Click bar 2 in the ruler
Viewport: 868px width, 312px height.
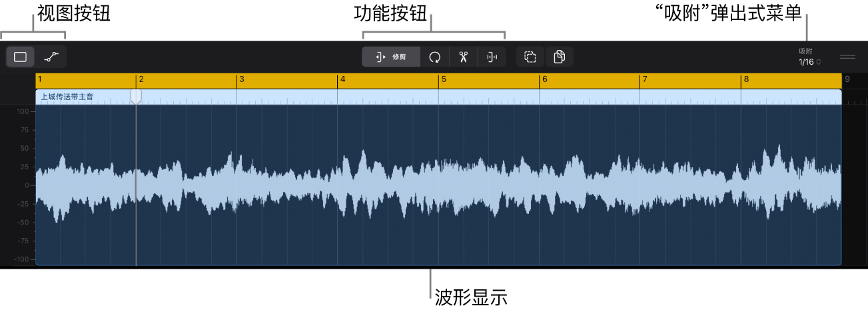coord(141,79)
